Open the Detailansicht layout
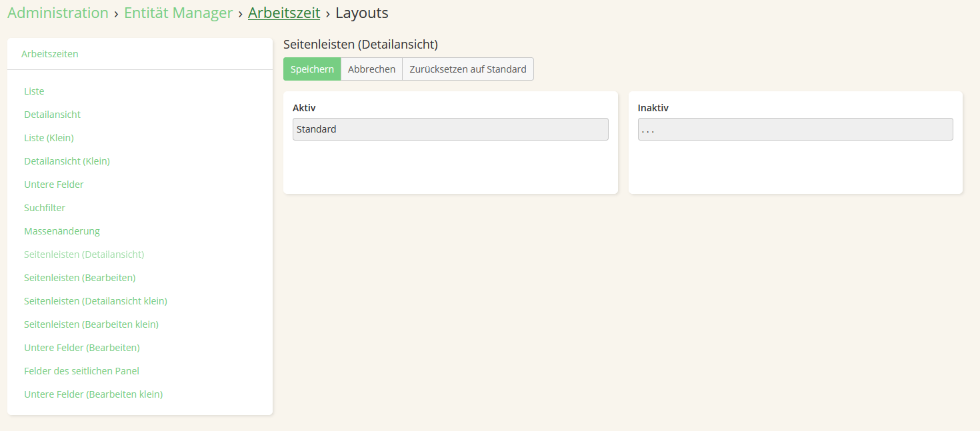This screenshot has height=431, width=980. tap(52, 115)
